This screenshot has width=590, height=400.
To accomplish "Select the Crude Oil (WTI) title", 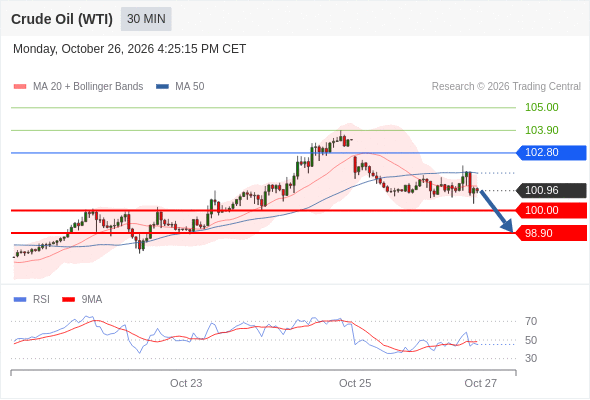I will point(62,19).
